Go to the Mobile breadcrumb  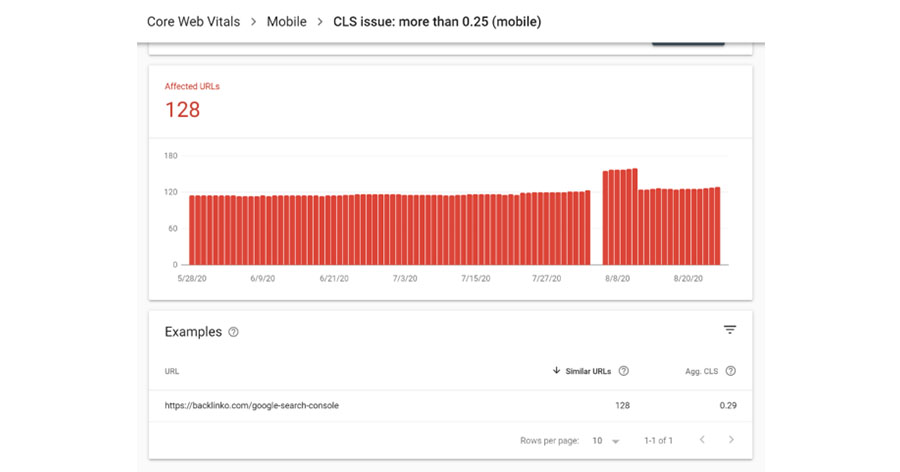tap(286, 22)
